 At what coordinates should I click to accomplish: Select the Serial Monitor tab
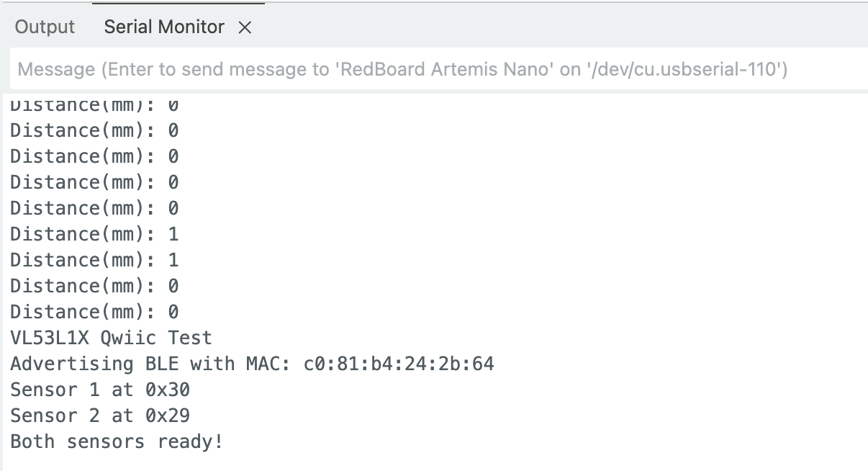[x=164, y=27]
